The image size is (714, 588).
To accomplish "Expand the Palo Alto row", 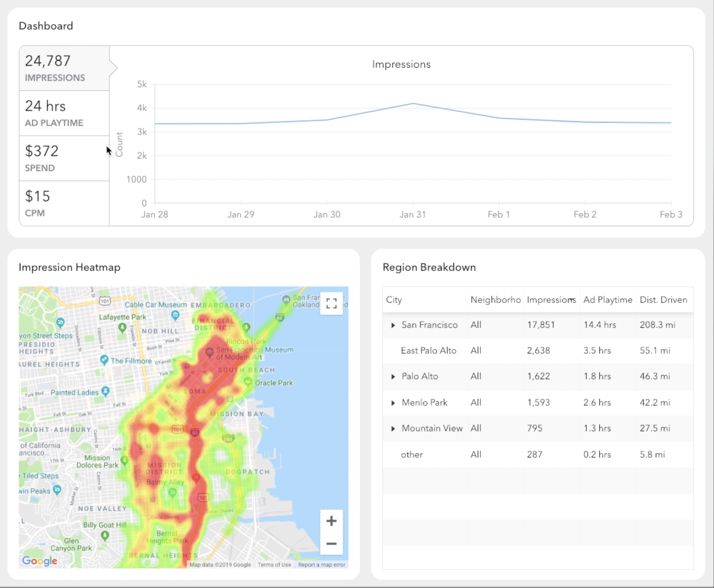I will pyautogui.click(x=393, y=377).
